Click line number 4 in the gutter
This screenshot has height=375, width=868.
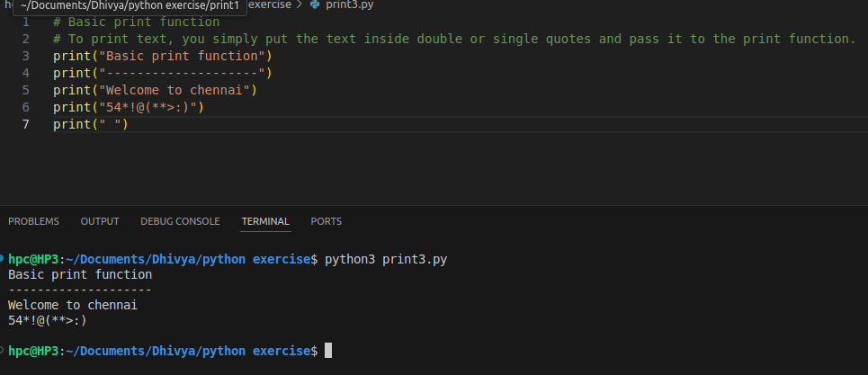[26, 73]
